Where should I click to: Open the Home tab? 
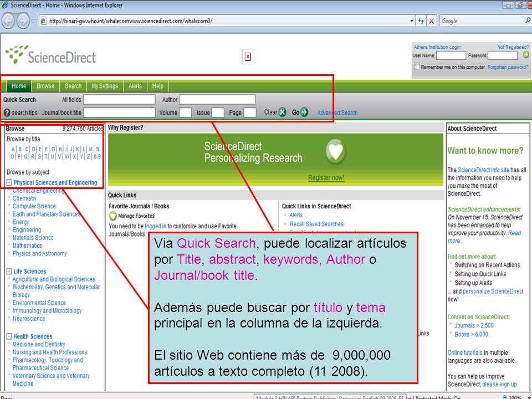pyautogui.click(x=19, y=86)
